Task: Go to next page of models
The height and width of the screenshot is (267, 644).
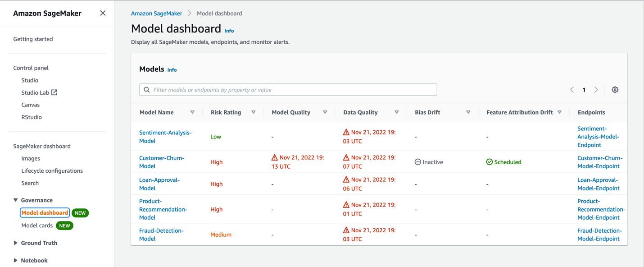Action: [596, 90]
